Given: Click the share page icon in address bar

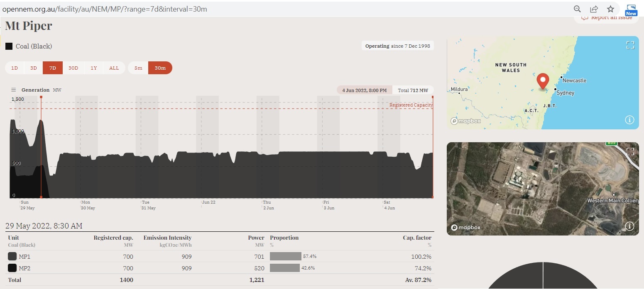Looking at the screenshot, I should 594,9.
